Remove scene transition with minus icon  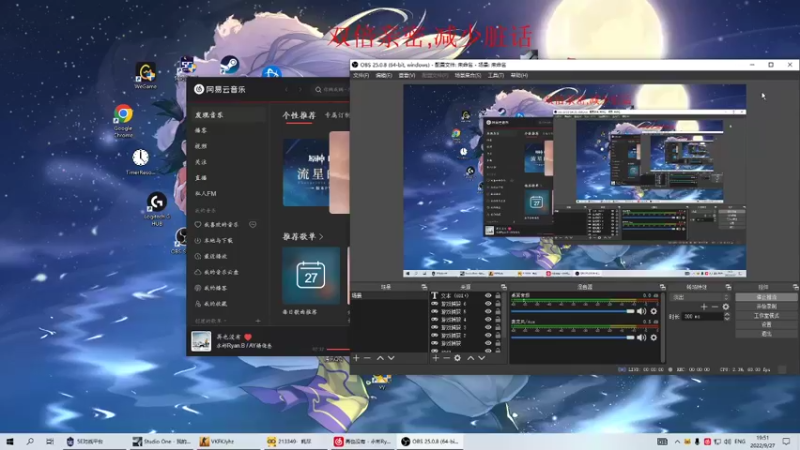[x=715, y=307]
